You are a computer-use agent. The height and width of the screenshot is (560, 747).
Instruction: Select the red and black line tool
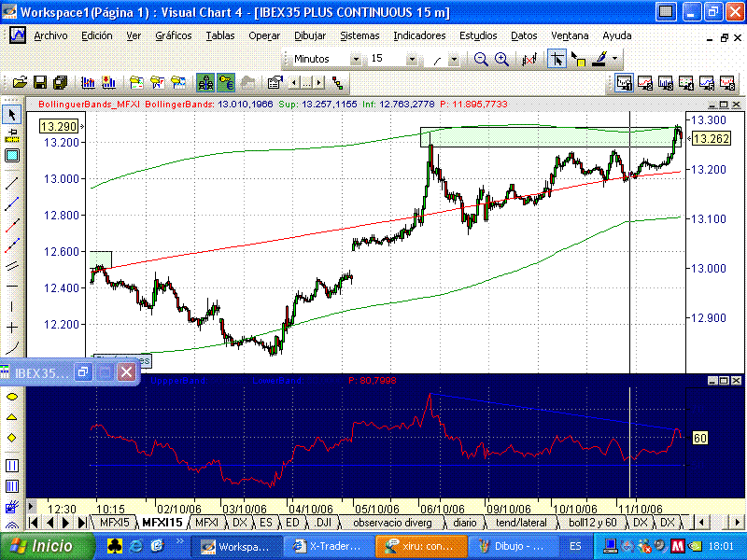[x=12, y=225]
